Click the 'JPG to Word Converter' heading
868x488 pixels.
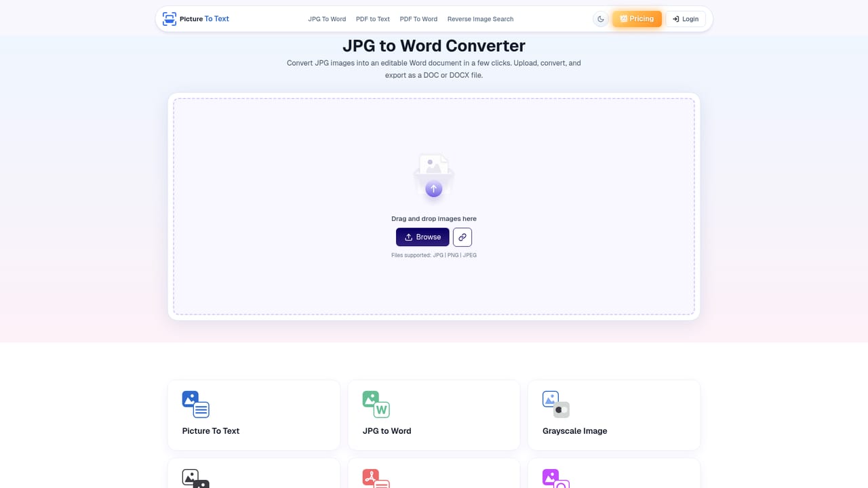[434, 46]
